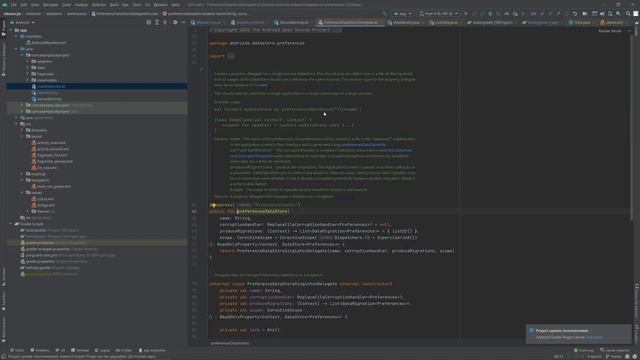Expand the collapsed import block

231,56
